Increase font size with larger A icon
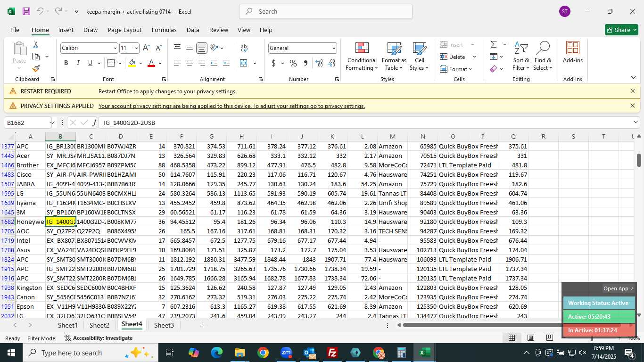 146,48
